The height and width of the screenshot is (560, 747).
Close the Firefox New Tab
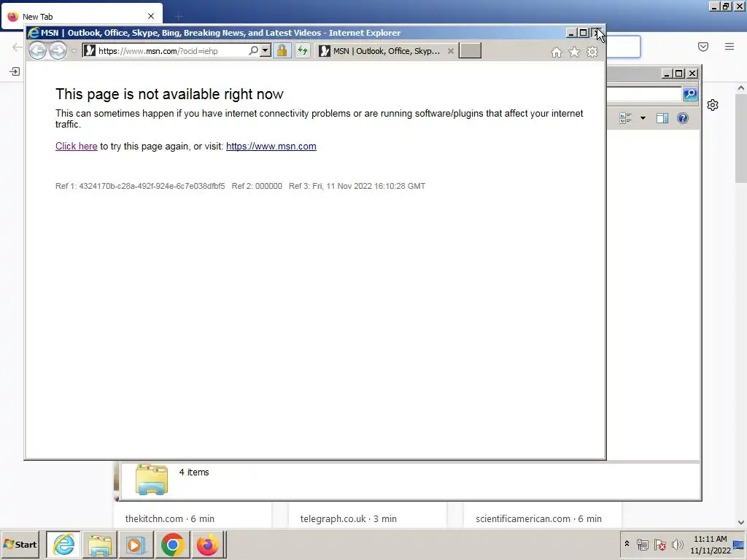coord(151,17)
